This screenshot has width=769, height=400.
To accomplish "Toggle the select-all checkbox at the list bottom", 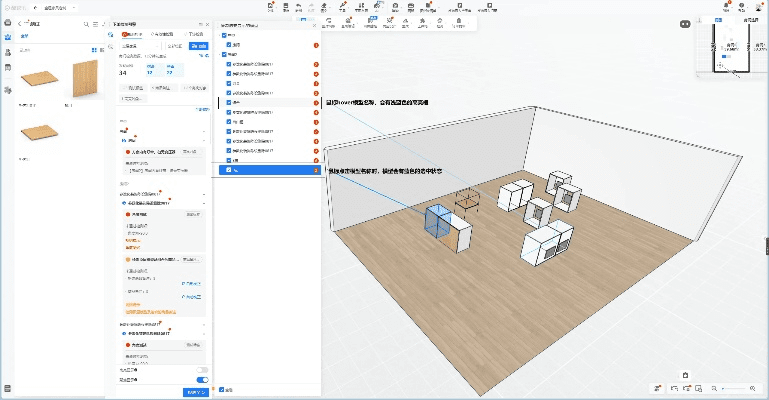I will [223, 389].
